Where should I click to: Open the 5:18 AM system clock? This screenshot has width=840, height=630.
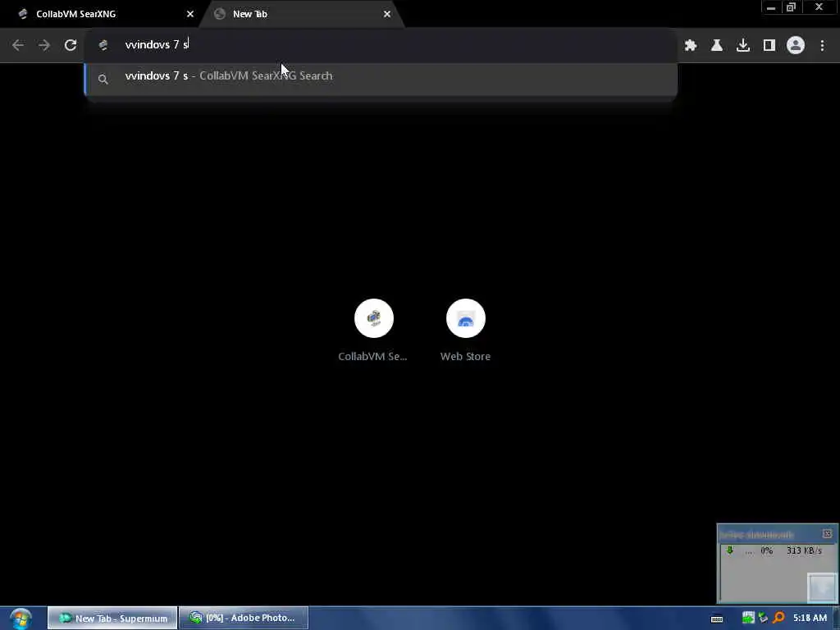[x=810, y=619]
